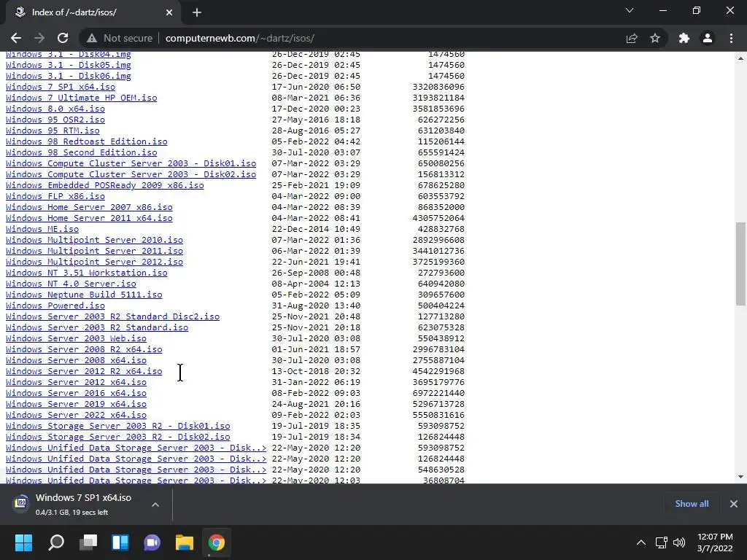Click the Chrome taskbar icon
Screen dimensions: 747x560
pos(216,542)
